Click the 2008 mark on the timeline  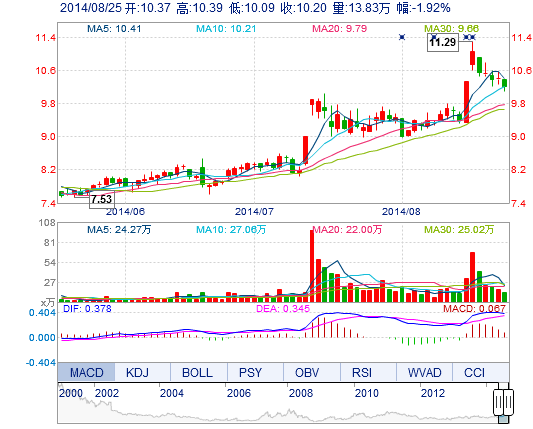tap(300, 393)
